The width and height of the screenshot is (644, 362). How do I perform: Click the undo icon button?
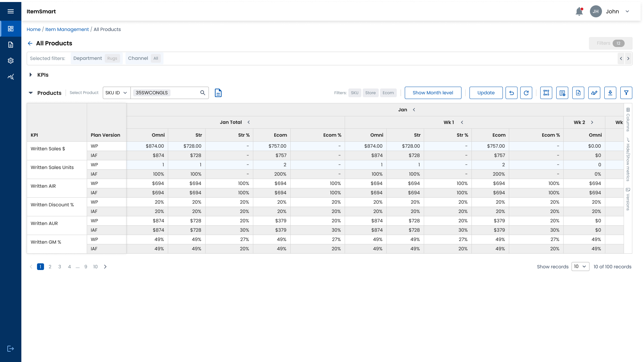[x=511, y=93]
